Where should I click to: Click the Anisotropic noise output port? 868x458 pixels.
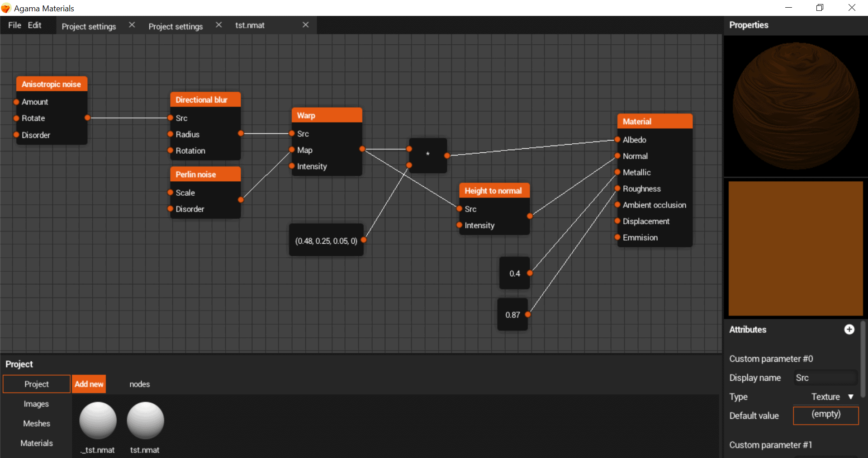pyautogui.click(x=87, y=118)
